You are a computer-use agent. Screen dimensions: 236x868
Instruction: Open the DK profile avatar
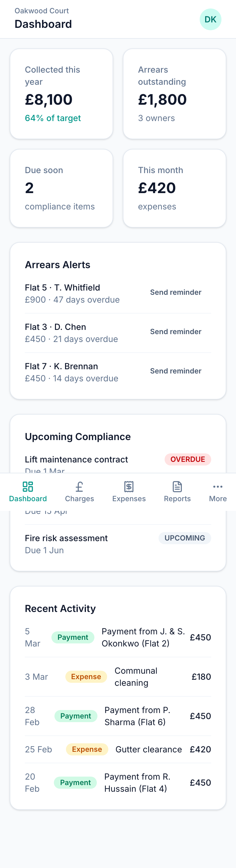point(210,20)
